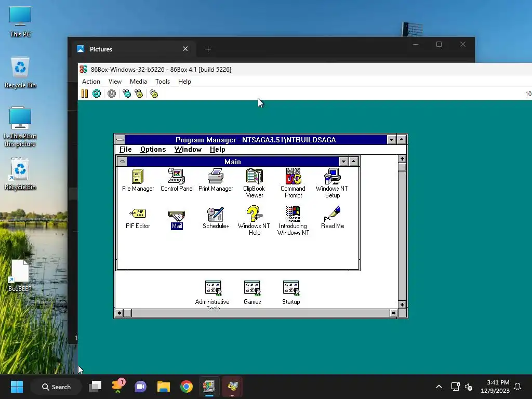The height and width of the screenshot is (399, 532).
Task: Open Program Manager Options menu
Action: pos(153,149)
